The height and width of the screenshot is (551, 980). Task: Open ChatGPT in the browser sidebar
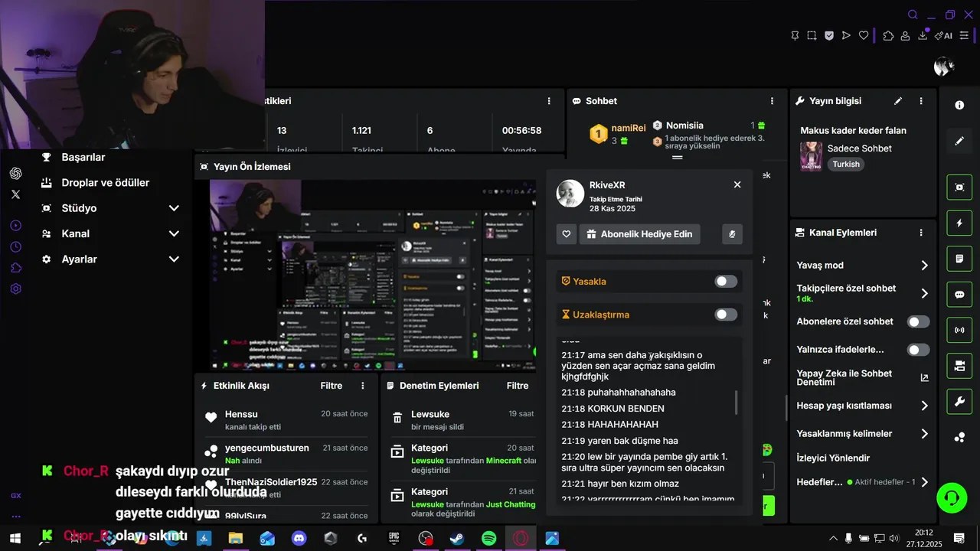coord(15,174)
